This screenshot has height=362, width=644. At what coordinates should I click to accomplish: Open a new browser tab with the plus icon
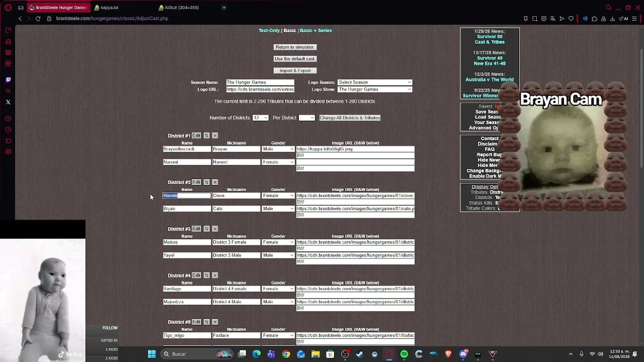(224, 8)
